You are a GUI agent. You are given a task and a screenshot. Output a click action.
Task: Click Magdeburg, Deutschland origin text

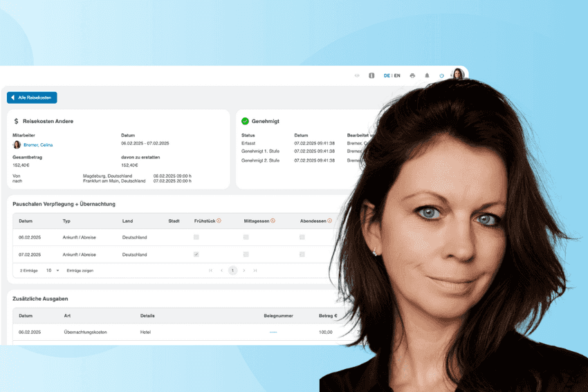[x=108, y=176]
